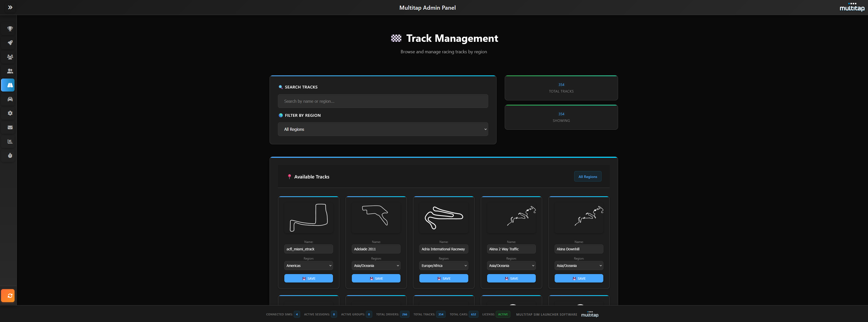The width and height of the screenshot is (868, 322).
Task: Select the active road track icon in sidebar
Action: (x=8, y=85)
